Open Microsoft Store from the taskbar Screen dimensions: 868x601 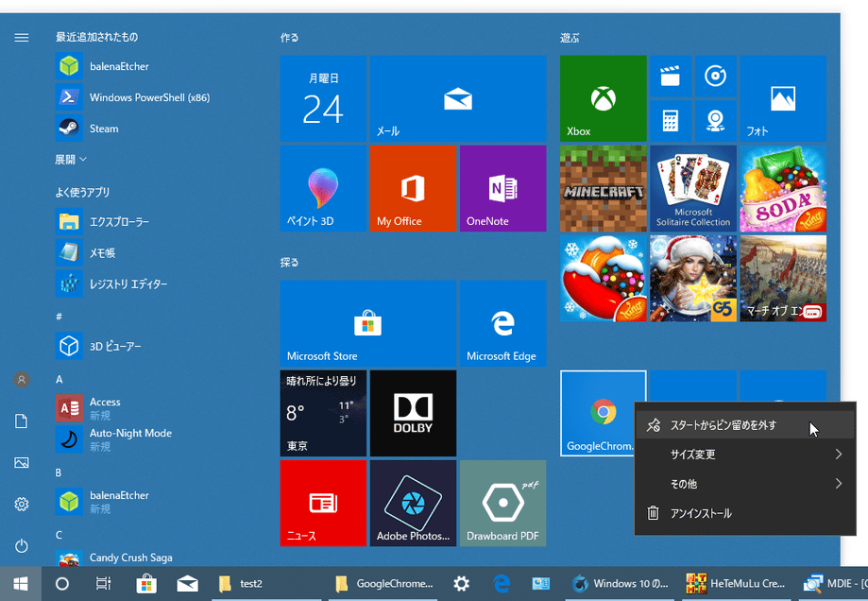146,583
